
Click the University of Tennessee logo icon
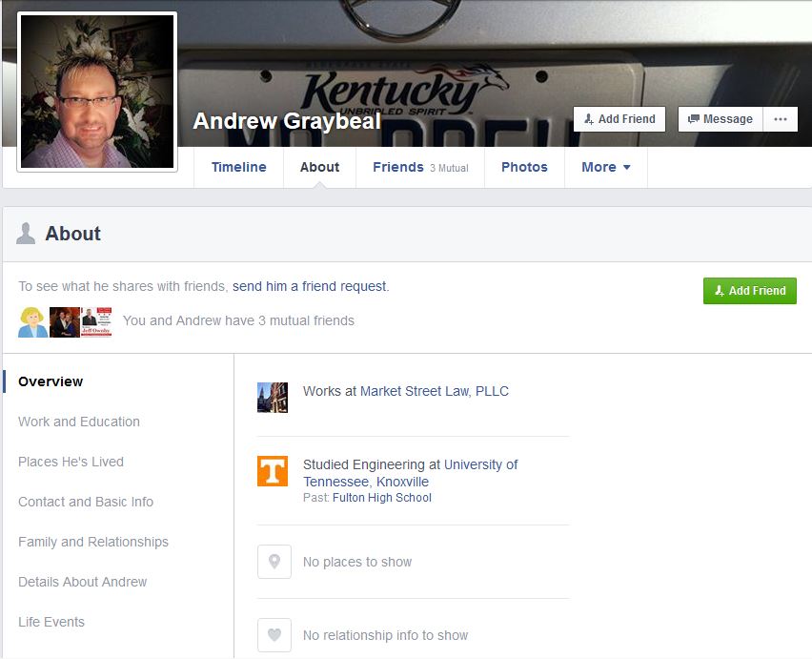273,471
